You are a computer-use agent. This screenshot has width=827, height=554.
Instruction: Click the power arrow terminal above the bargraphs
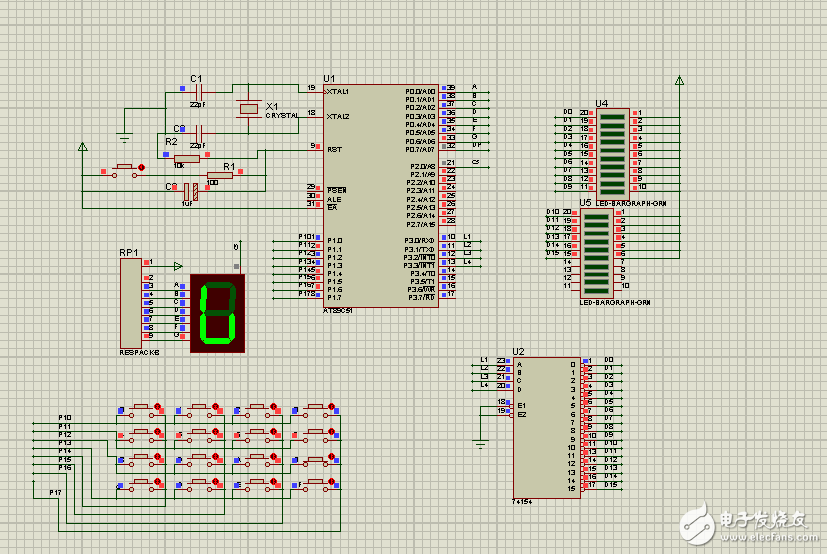pos(680,81)
